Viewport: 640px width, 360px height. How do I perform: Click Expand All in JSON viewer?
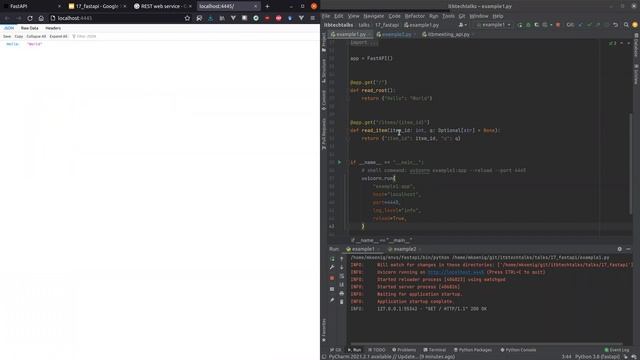click(x=58, y=36)
